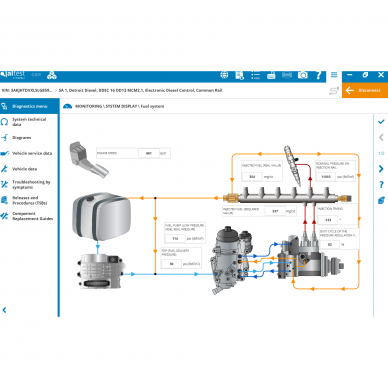Collapse the left sidebar with bottom arrow
This screenshot has width=388, height=388.
[4, 310]
